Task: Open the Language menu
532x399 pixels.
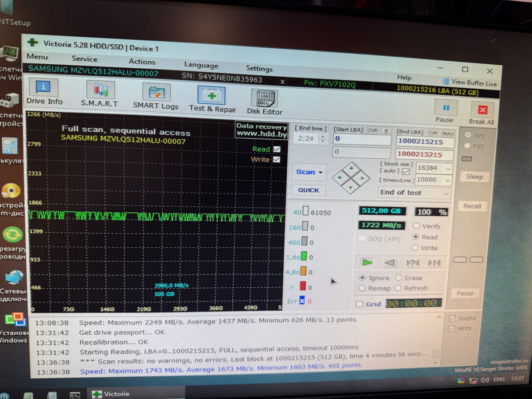Action: coord(201,66)
